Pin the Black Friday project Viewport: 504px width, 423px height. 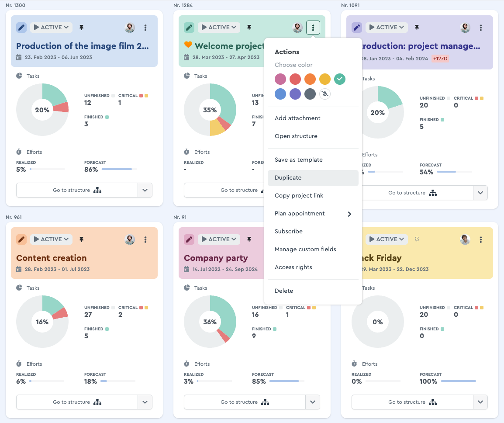417,239
